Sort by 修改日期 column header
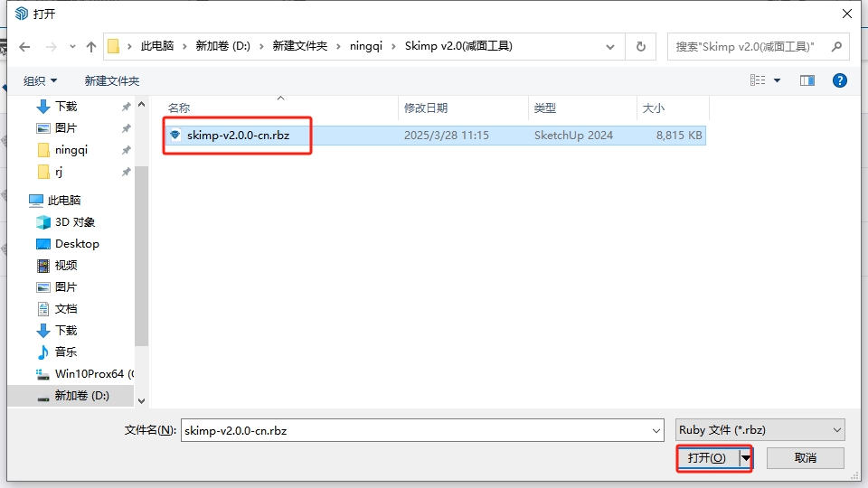868x488 pixels. pos(426,108)
